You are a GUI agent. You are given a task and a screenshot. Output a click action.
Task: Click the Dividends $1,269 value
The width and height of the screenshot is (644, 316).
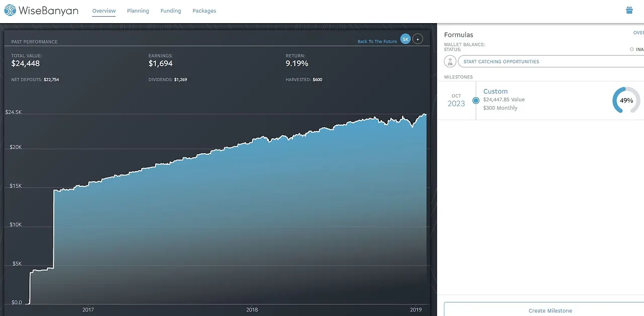pyautogui.click(x=181, y=79)
